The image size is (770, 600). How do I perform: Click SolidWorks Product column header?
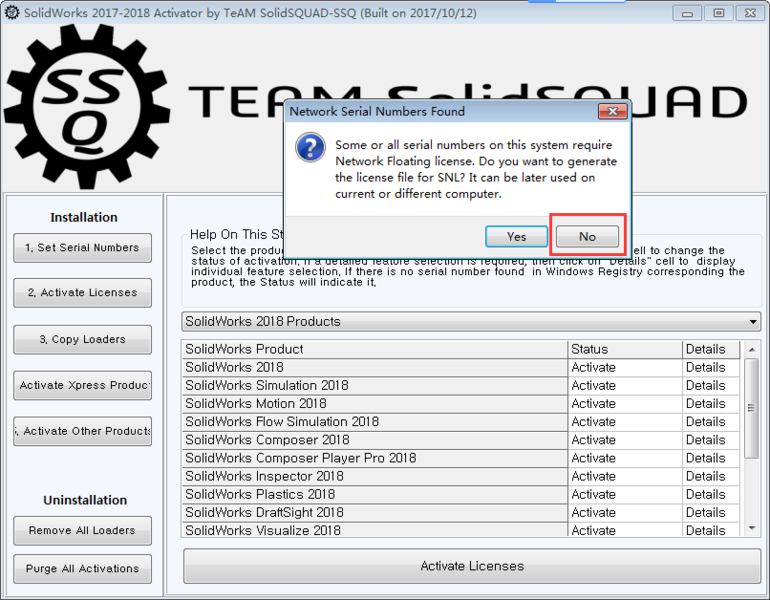375,349
